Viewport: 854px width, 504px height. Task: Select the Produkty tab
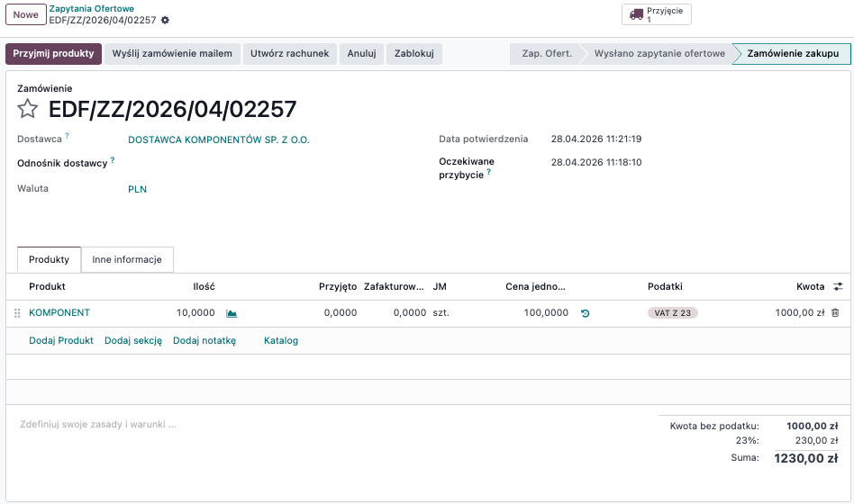[49, 259]
